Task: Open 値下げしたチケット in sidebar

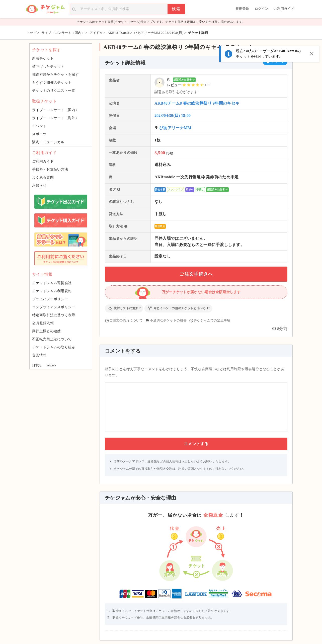Action: click(48, 67)
